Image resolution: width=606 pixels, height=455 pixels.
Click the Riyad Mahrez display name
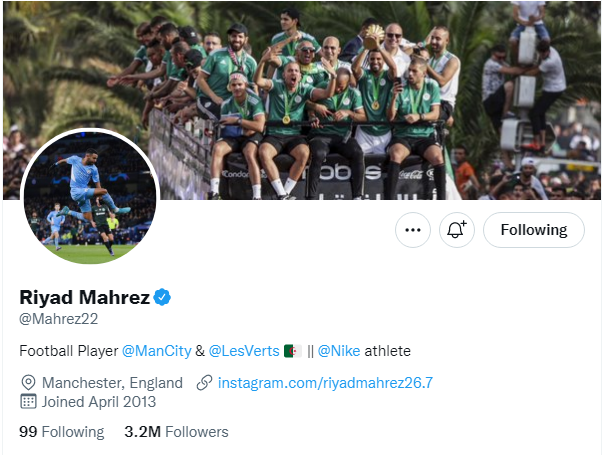pyautogui.click(x=84, y=297)
